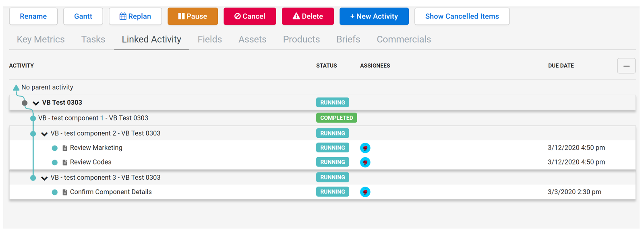Collapse VB - test component 3 row
Image resolution: width=644 pixels, height=235 pixels.
coord(44,178)
